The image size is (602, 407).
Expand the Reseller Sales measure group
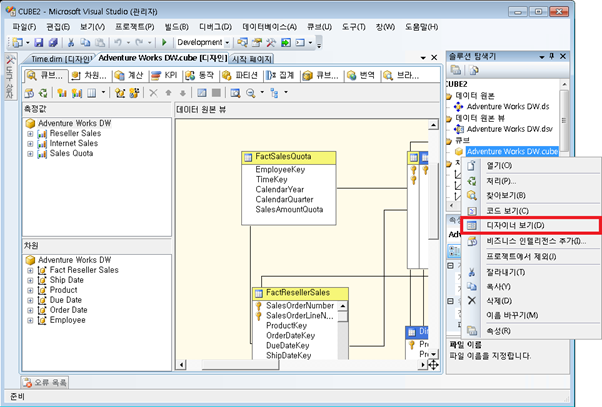click(30, 134)
